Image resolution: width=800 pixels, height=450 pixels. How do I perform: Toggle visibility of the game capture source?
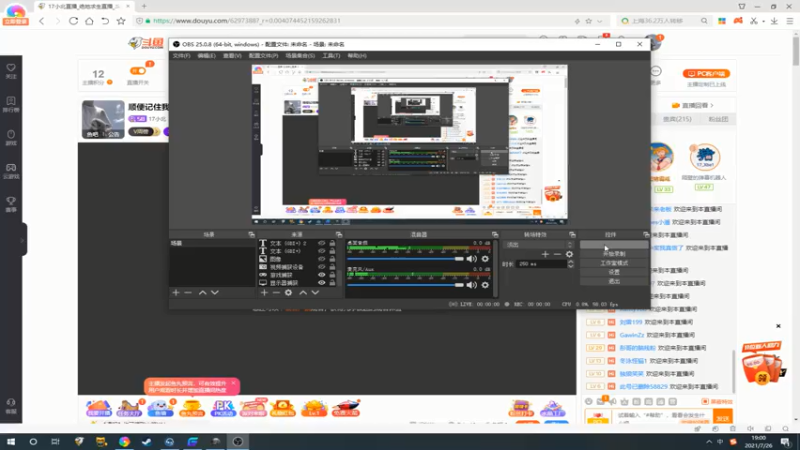tap(321, 274)
